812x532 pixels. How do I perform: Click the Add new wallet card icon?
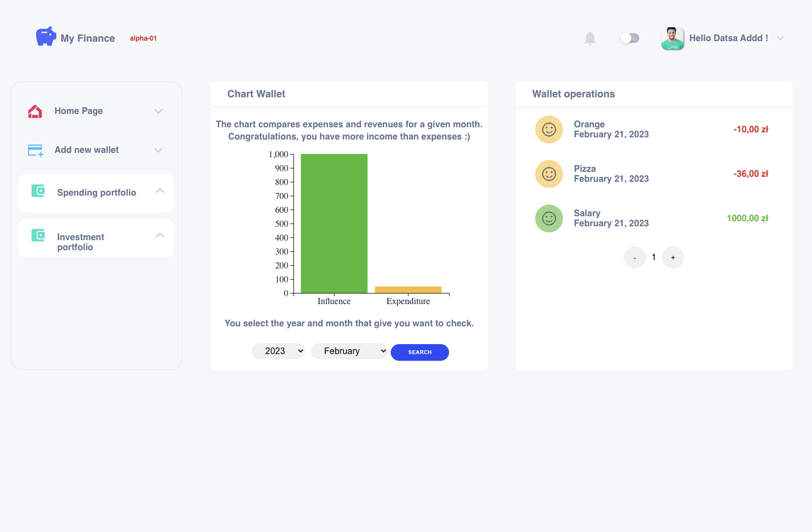tap(36, 150)
